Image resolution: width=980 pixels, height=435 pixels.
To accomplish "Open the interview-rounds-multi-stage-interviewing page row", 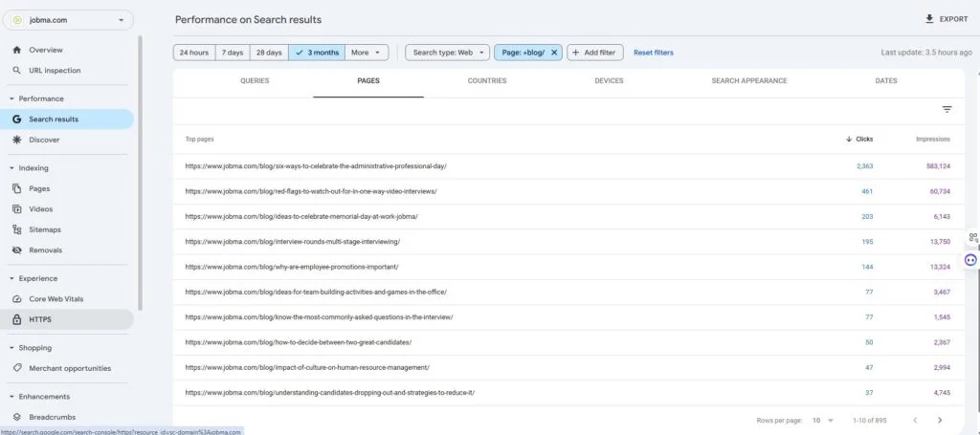I will [568, 242].
